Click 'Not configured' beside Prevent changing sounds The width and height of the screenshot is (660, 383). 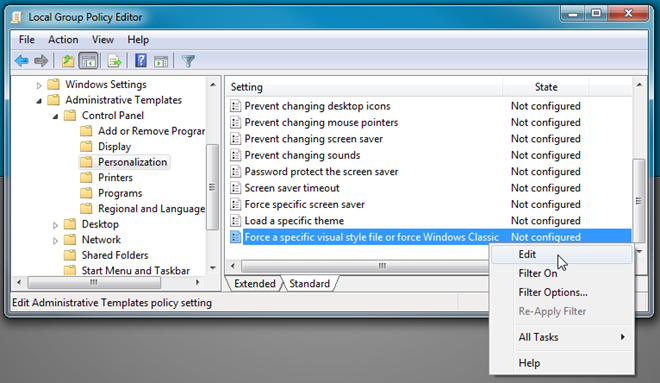click(546, 155)
